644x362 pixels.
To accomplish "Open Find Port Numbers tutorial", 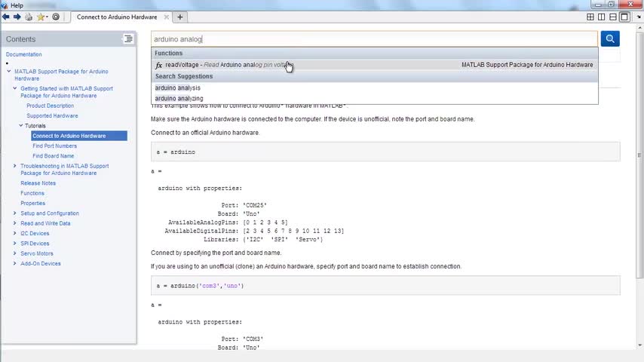I will (54, 146).
